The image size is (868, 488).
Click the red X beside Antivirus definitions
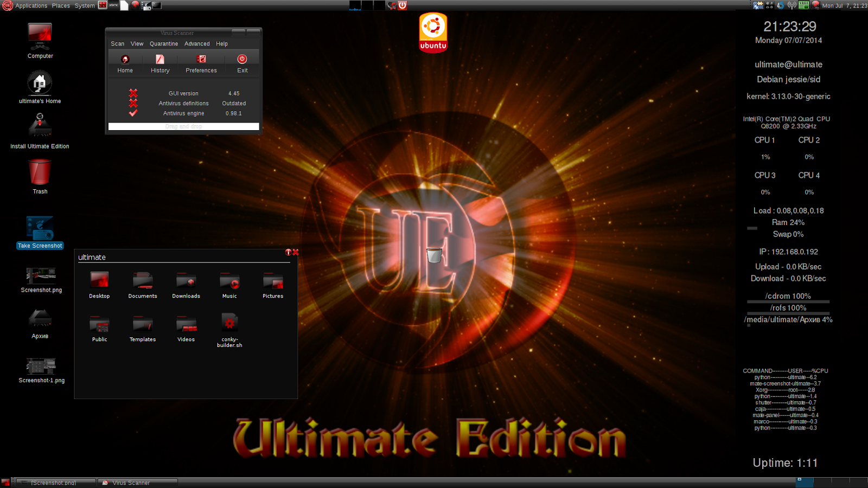[x=133, y=102]
